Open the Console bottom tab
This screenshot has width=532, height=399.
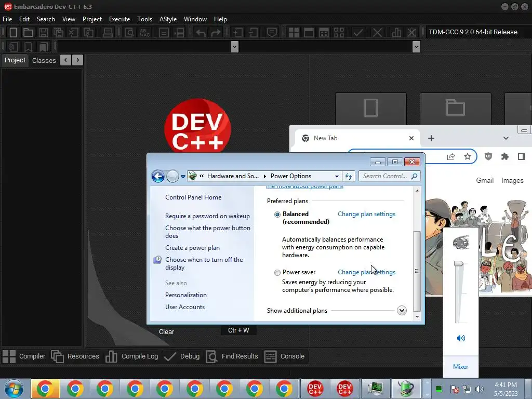[x=284, y=356]
